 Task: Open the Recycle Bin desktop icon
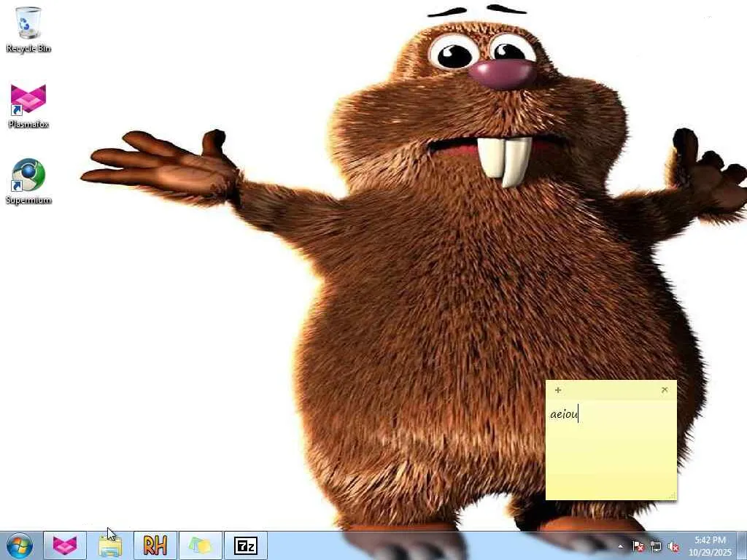(28, 29)
